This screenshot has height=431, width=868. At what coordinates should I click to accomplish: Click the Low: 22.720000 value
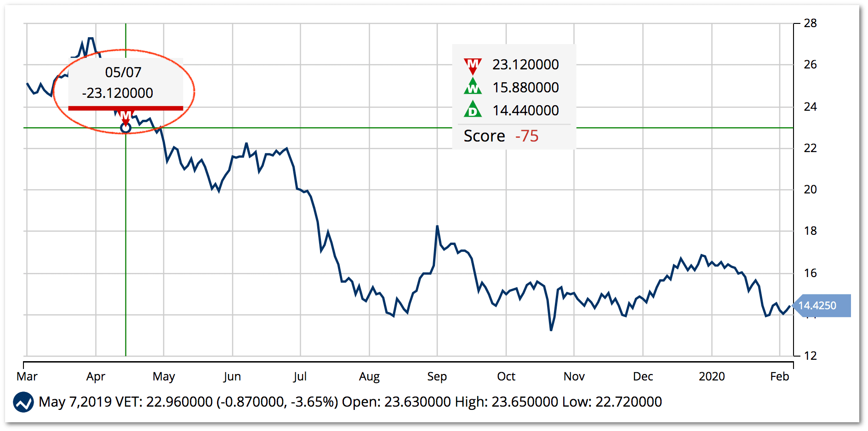click(612, 402)
